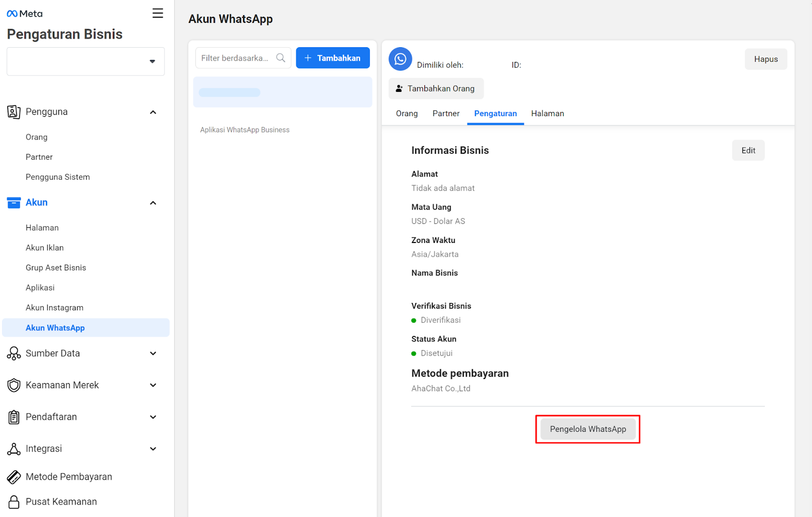Viewport: 812px width, 517px height.
Task: Open Halaman under Akun
Action: click(42, 228)
